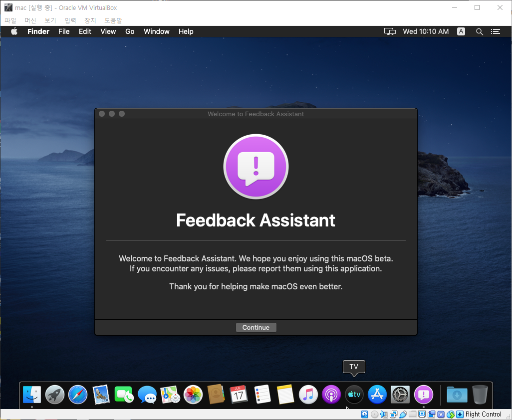Screen dimensions: 512x420
Task: Open the Apple menu
Action: (x=14, y=31)
